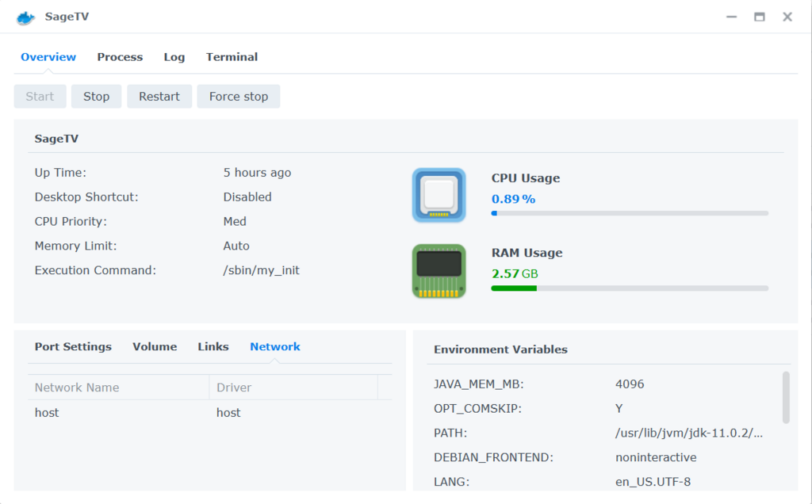Click the OPT_COMSKIP value Y
The width and height of the screenshot is (812, 504).
click(x=619, y=409)
